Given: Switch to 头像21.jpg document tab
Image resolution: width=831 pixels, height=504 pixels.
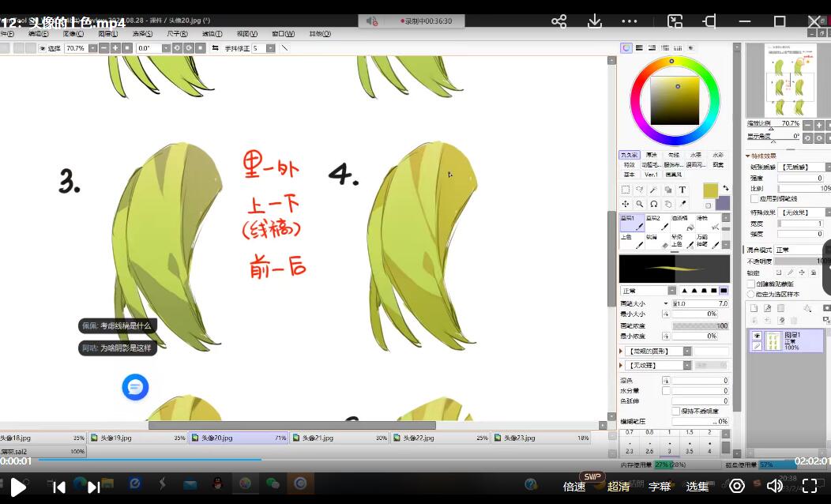Looking at the screenshot, I should 339,438.
